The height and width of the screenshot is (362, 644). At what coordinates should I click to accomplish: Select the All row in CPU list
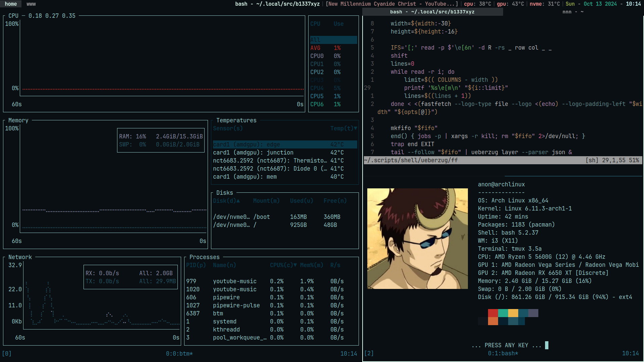click(x=333, y=40)
